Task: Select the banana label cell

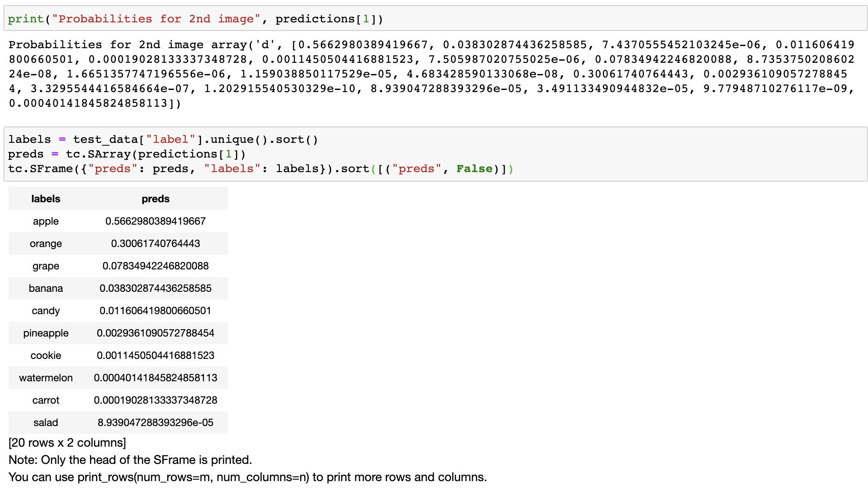Action: tap(46, 288)
